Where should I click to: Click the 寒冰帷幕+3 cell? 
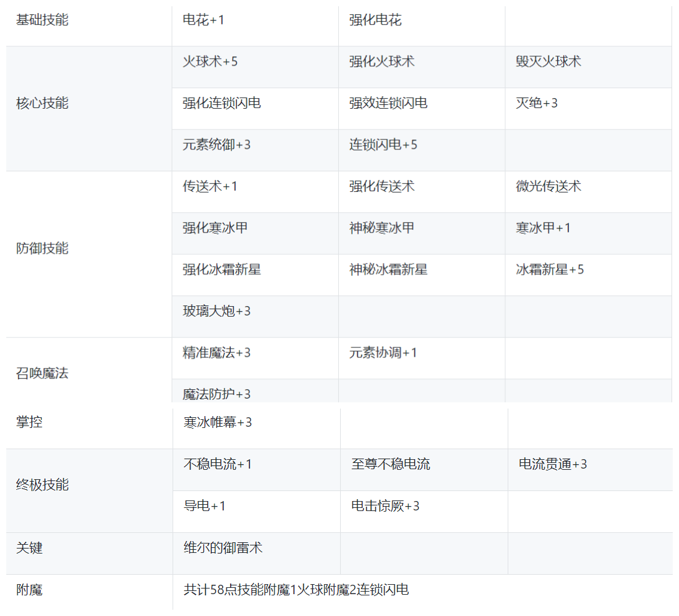[218, 422]
